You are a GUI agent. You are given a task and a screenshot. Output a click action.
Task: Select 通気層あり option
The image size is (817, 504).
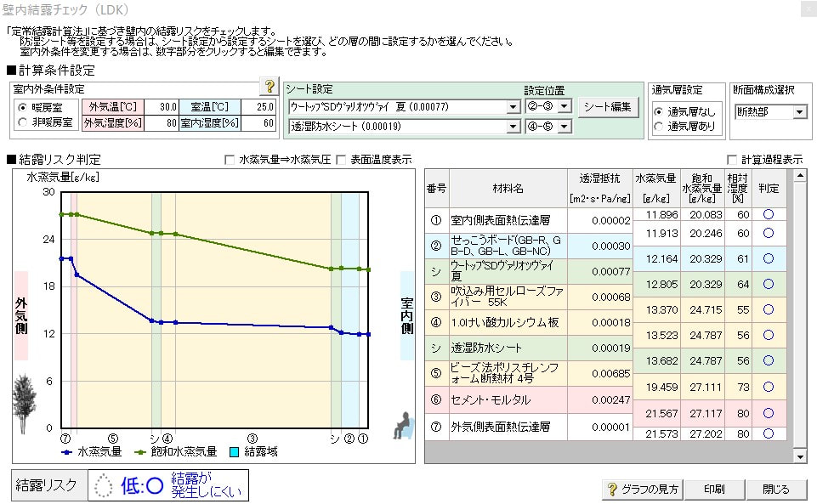(x=659, y=126)
